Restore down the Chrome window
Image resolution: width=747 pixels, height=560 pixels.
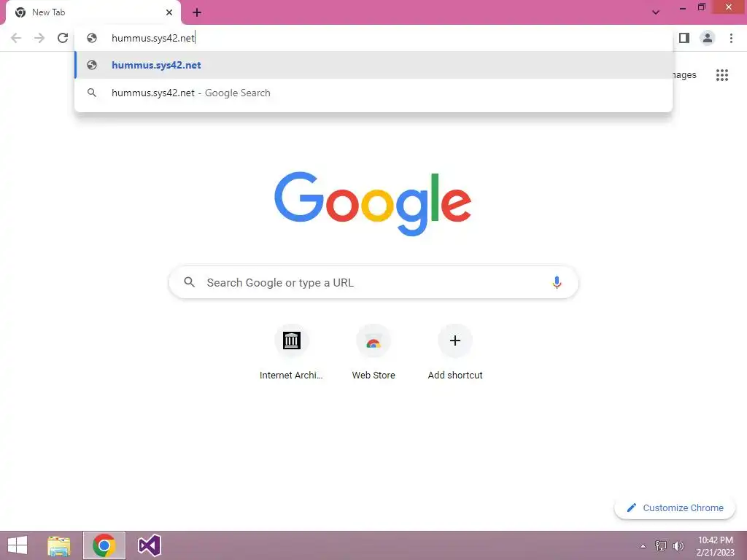click(702, 7)
